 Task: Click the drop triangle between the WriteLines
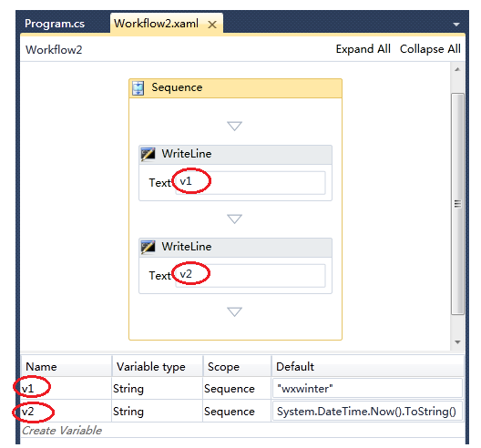tap(235, 219)
